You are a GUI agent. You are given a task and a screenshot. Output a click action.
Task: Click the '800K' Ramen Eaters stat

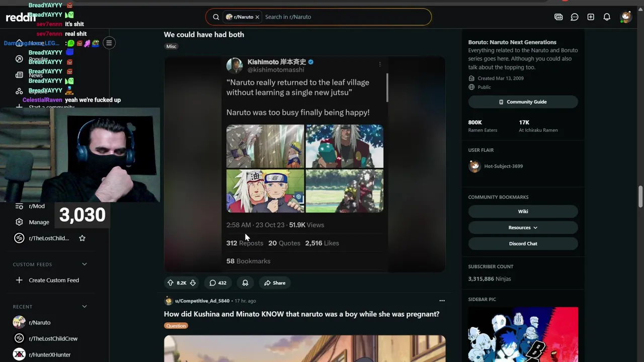(x=475, y=122)
